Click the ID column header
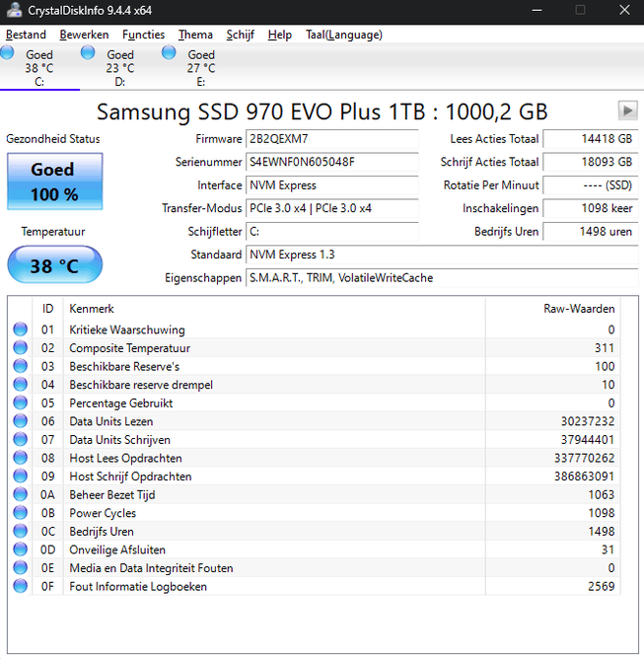 coord(47,309)
